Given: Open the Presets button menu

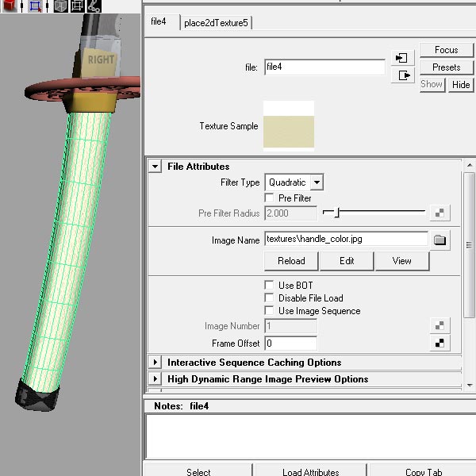Looking at the screenshot, I should 446,67.
